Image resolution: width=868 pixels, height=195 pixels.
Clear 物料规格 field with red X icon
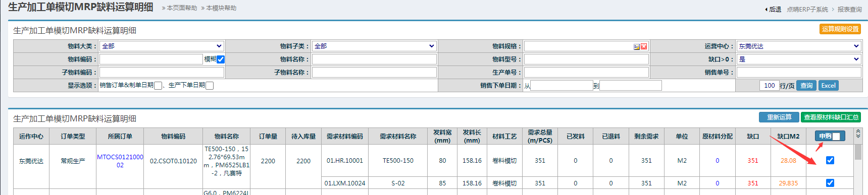644,46
